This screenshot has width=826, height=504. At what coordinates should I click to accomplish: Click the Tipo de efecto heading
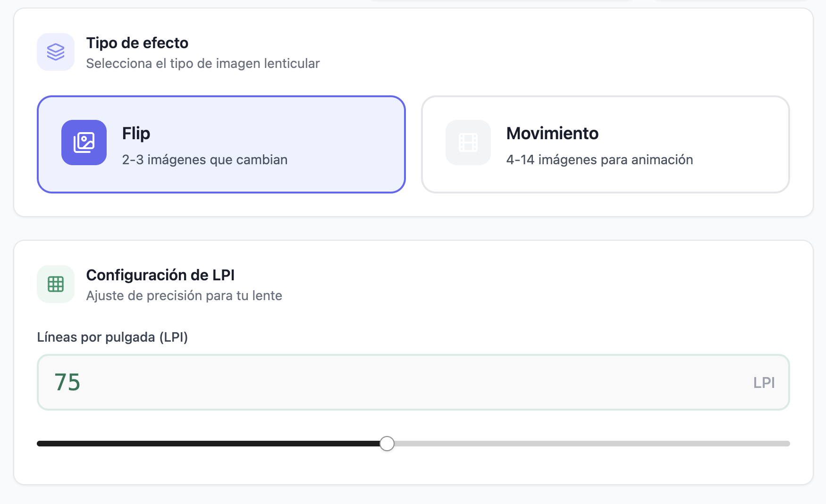coord(137,43)
